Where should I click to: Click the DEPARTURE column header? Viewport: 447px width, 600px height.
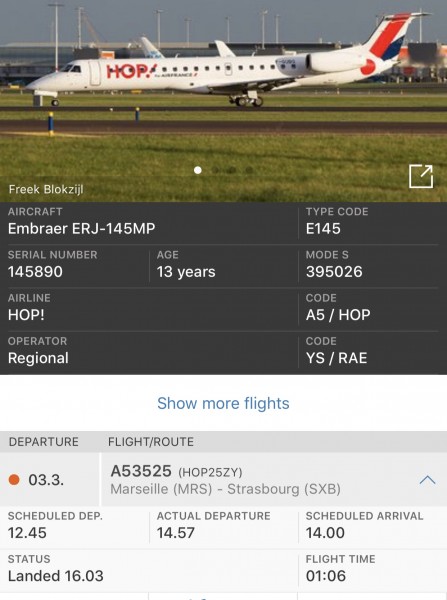click(x=44, y=442)
